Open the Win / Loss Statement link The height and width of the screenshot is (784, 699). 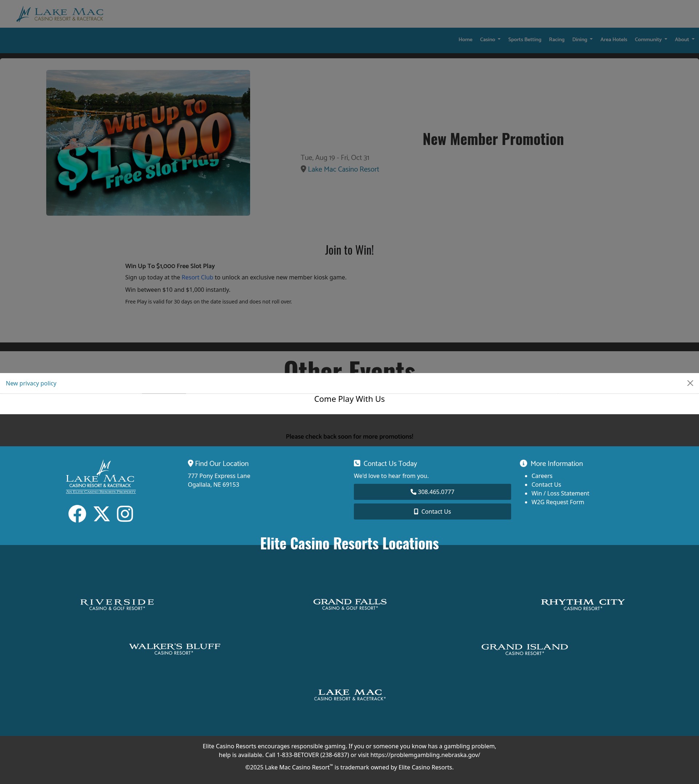[x=560, y=493]
